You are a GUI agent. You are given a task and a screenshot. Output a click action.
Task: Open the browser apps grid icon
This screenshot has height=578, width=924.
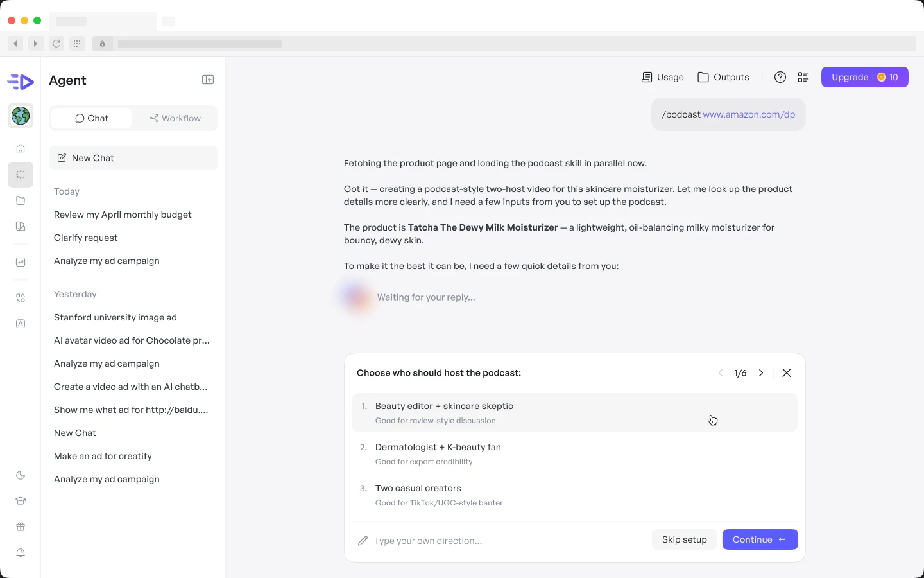(77, 44)
